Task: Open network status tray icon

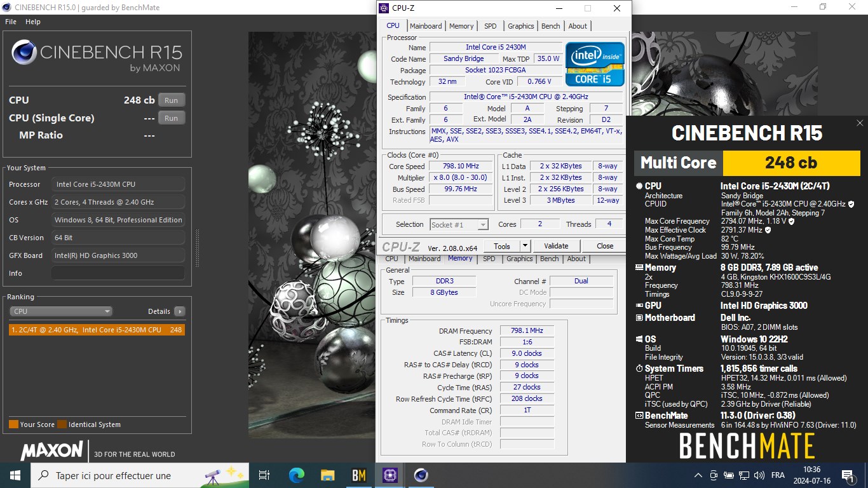Action: [743, 475]
